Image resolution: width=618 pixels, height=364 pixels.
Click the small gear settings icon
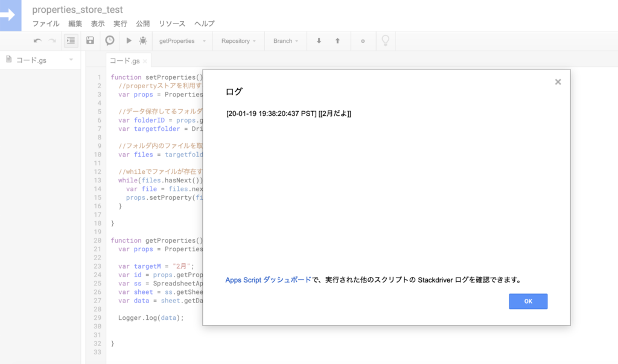click(363, 41)
